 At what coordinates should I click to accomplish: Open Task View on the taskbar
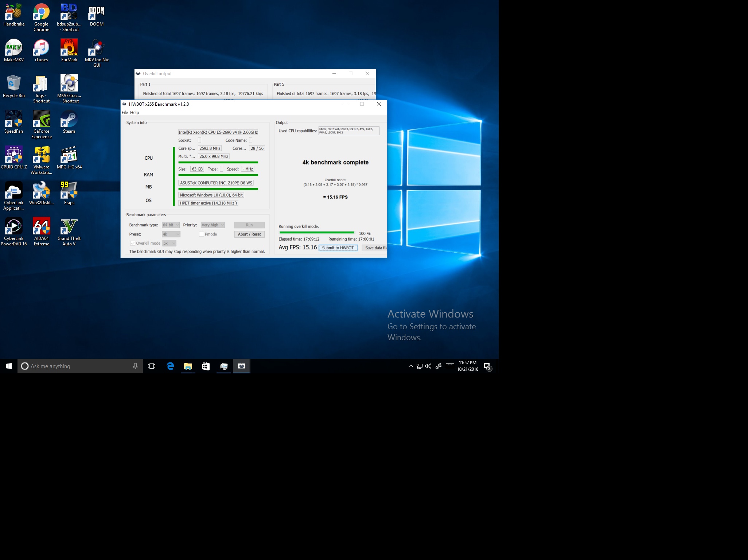(x=152, y=366)
